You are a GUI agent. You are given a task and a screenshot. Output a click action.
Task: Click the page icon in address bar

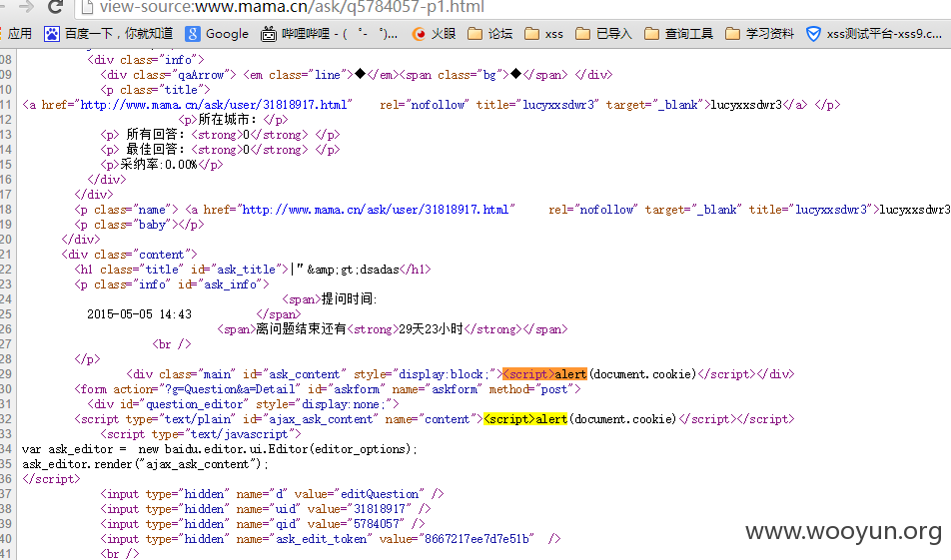tap(87, 7)
